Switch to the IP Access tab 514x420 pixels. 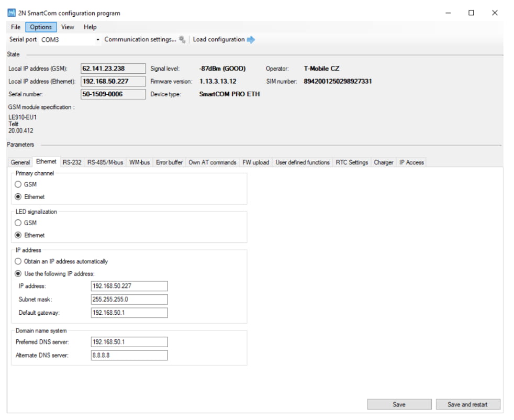tap(412, 162)
